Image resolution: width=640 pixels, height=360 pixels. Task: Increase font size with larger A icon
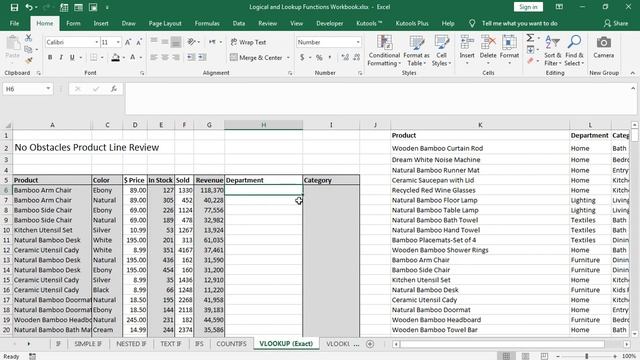(x=128, y=42)
